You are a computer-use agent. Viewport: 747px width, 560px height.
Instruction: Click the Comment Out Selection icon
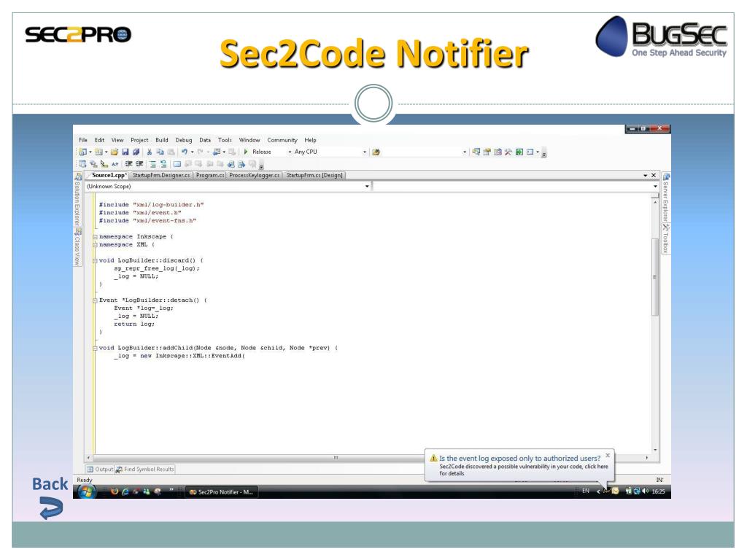pos(153,164)
